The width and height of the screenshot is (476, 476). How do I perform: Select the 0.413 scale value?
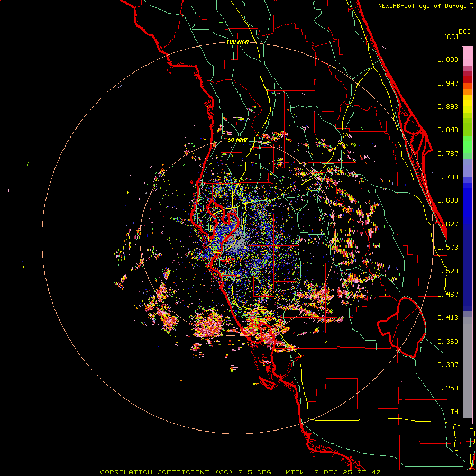click(448, 318)
